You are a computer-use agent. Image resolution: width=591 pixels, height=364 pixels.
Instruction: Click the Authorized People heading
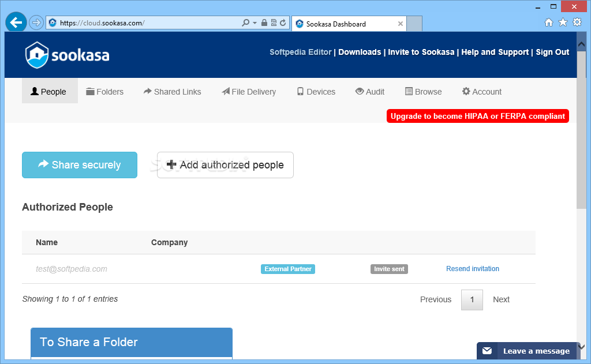[68, 207]
